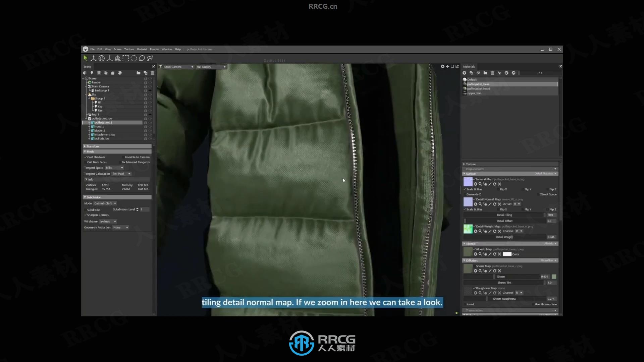Viewport: 644px width, 362px height.
Task: Open the Full Quality dropdown
Action: [x=211, y=67]
